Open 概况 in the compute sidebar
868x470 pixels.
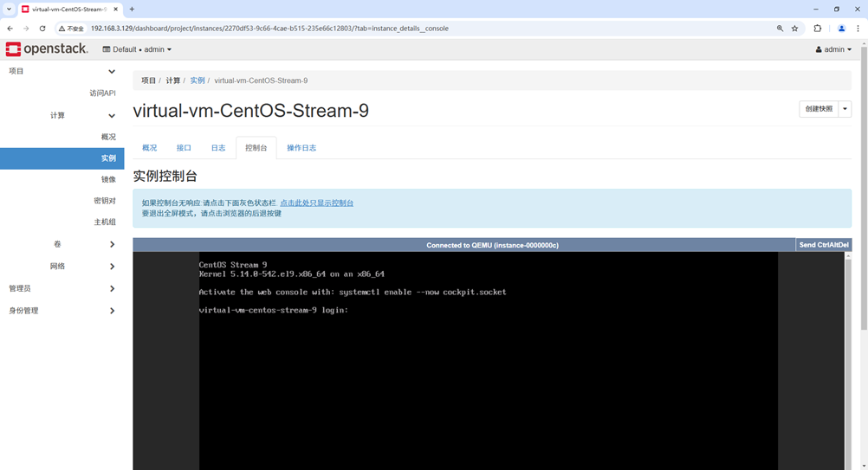coord(108,137)
